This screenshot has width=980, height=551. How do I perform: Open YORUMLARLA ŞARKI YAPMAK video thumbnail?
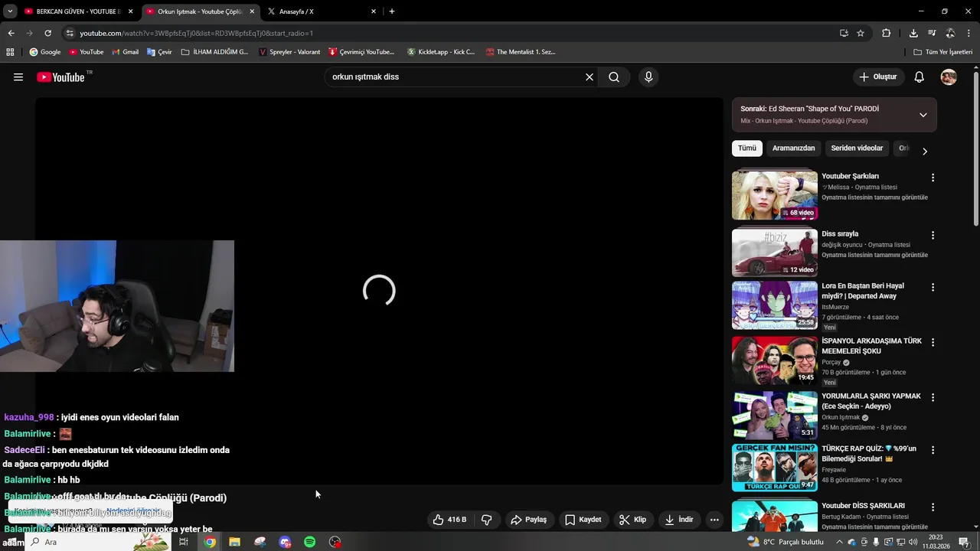pos(774,415)
